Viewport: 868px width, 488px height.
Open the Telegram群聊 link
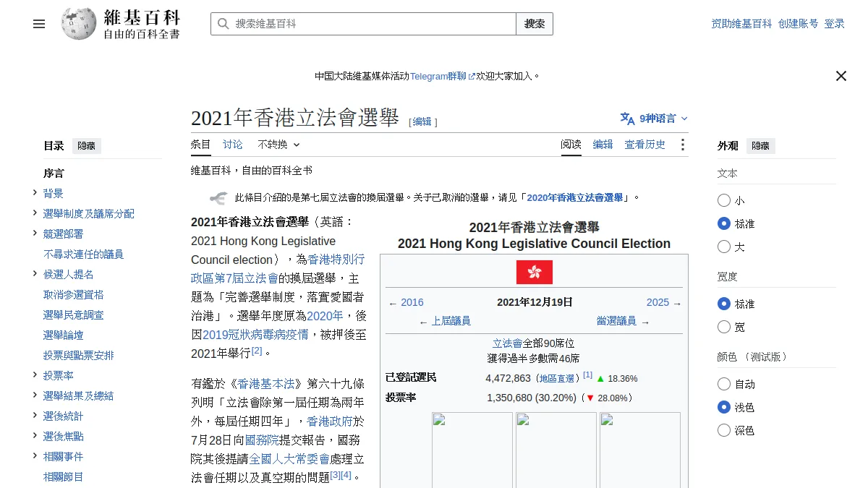[438, 76]
